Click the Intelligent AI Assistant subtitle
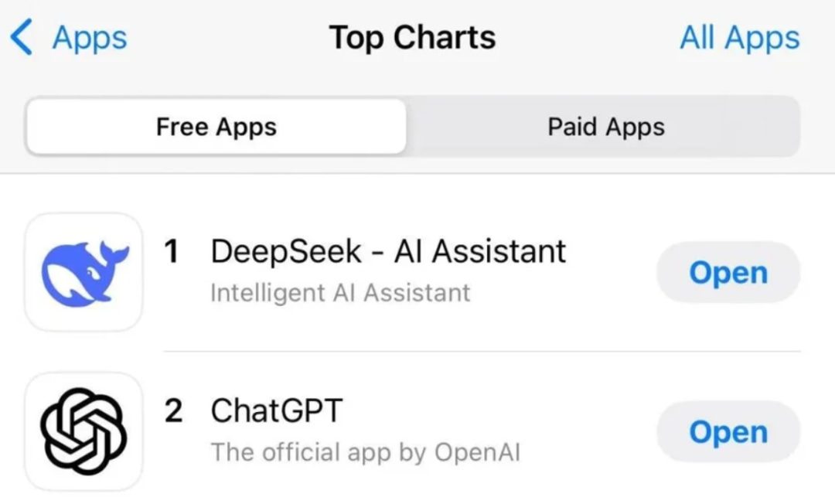The height and width of the screenshot is (504, 835). coord(340,293)
